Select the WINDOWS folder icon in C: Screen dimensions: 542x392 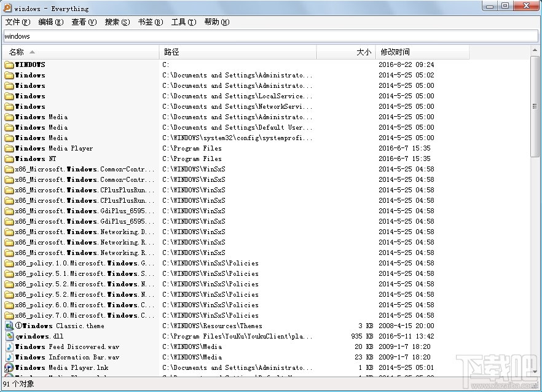click(9, 65)
